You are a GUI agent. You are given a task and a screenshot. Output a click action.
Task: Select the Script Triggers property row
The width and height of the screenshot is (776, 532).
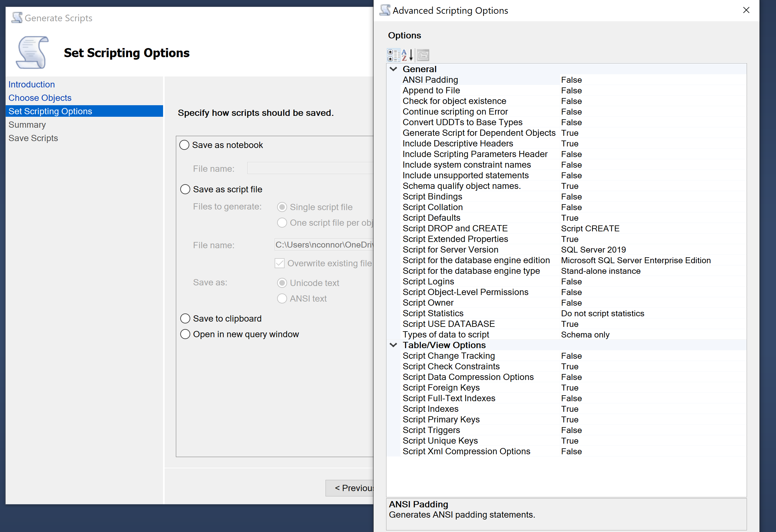(x=431, y=430)
